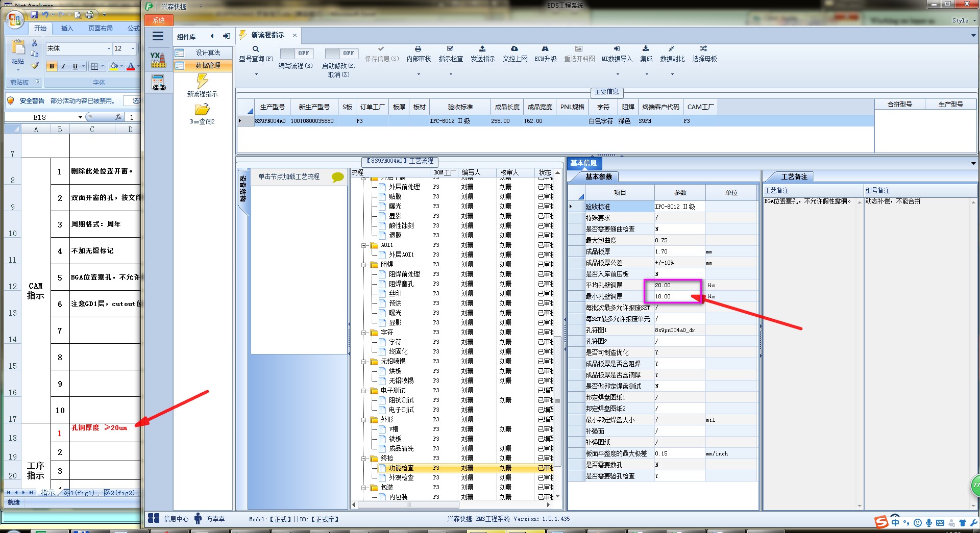Pick Excel fill color yellow bucket
Viewport: 980px width, 533px height.
(114, 66)
